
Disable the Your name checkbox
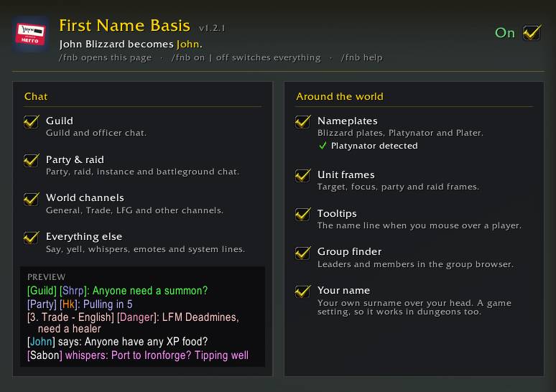pos(303,291)
